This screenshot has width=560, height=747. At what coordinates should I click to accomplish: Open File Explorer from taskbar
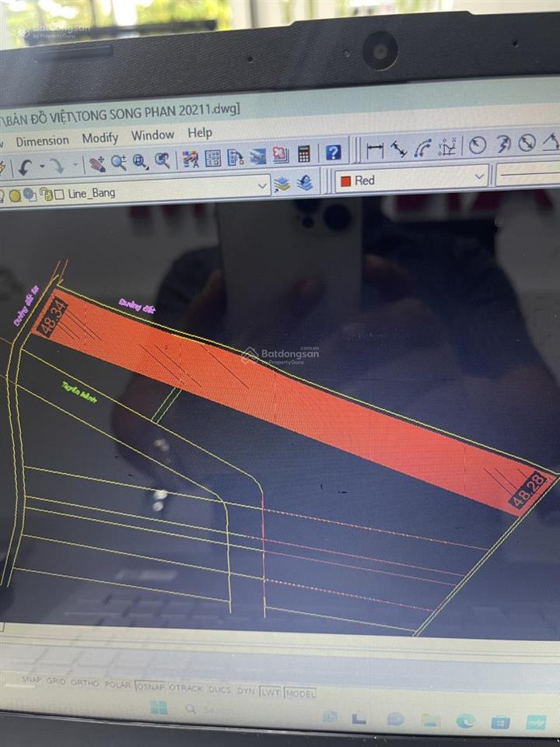click(430, 721)
